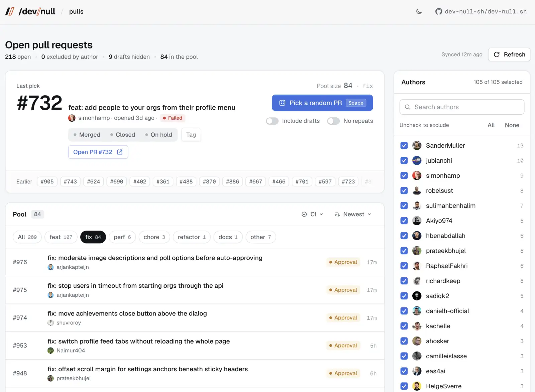
Task: Select earlier pick #905
Action: pos(47,181)
